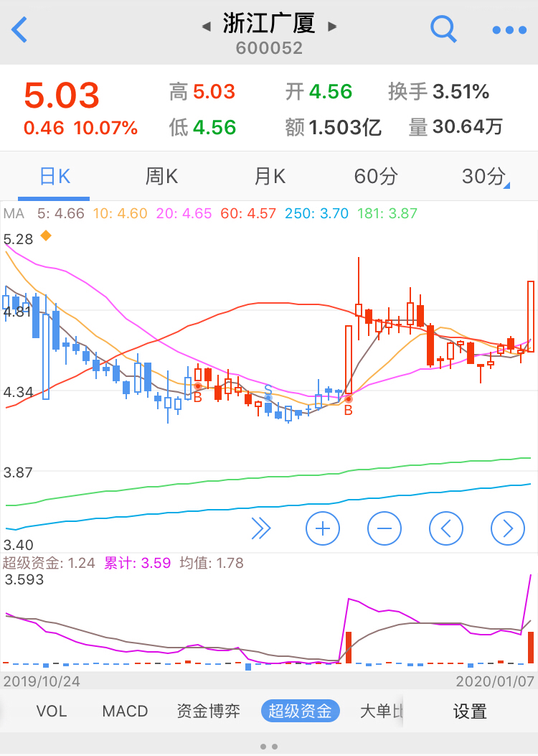The width and height of the screenshot is (538, 756).
Task: Open the 设置 settings button
Action: [x=470, y=711]
